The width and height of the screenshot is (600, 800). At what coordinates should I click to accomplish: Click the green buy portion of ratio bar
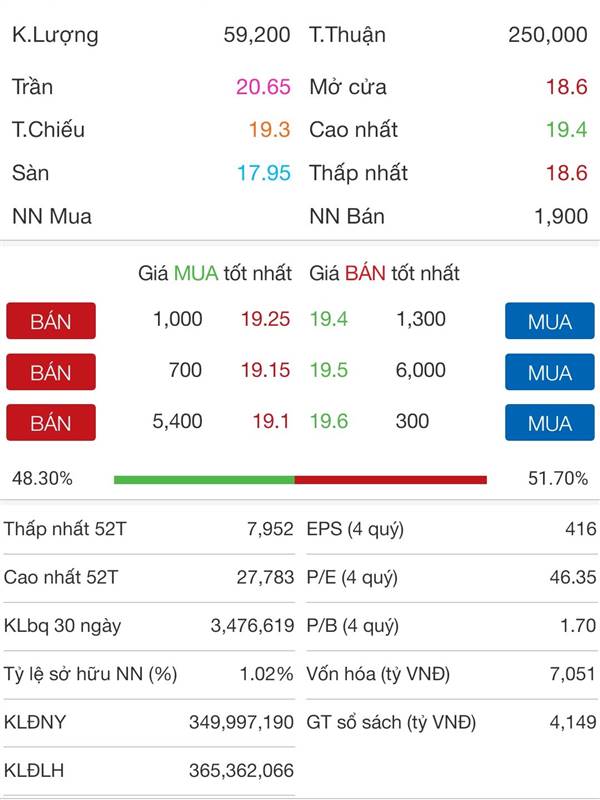coord(204,480)
